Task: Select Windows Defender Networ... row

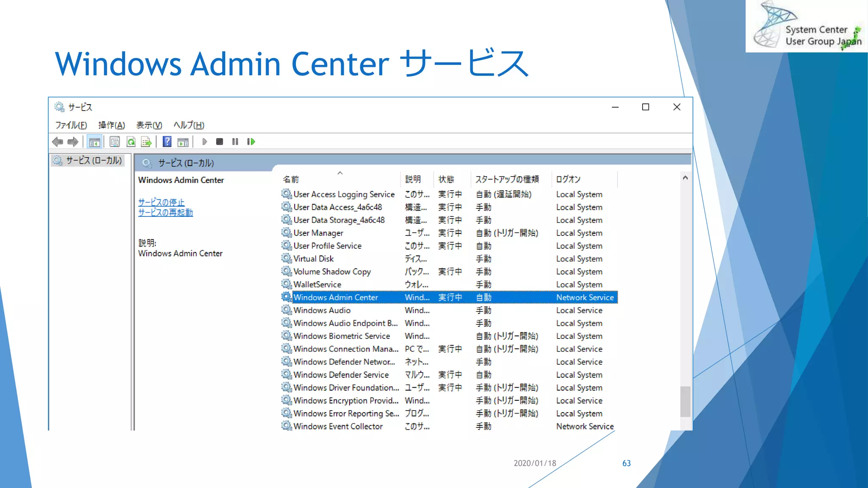Action: point(449,362)
